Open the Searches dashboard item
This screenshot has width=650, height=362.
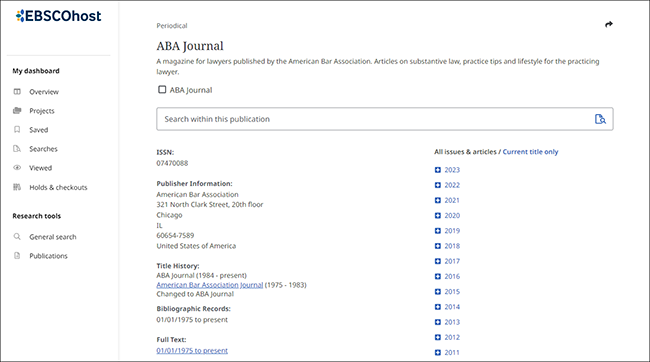(x=43, y=149)
